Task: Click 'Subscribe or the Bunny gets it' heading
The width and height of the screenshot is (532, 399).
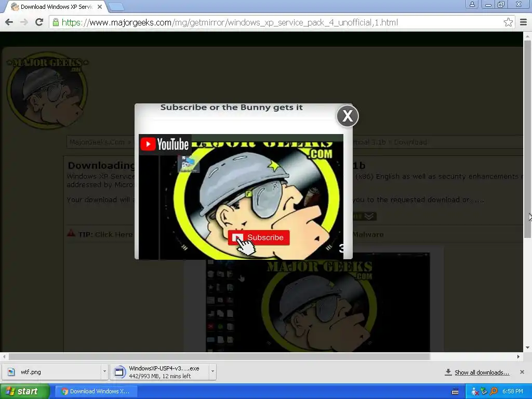Action: pos(231,108)
